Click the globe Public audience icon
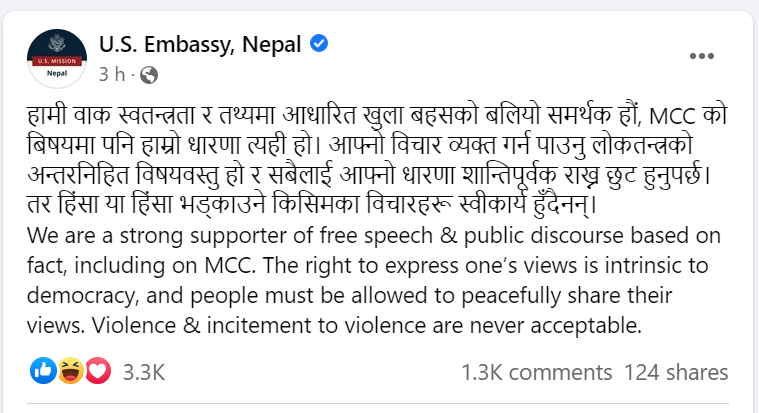Screen dimensions: 759x413 (x=150, y=74)
